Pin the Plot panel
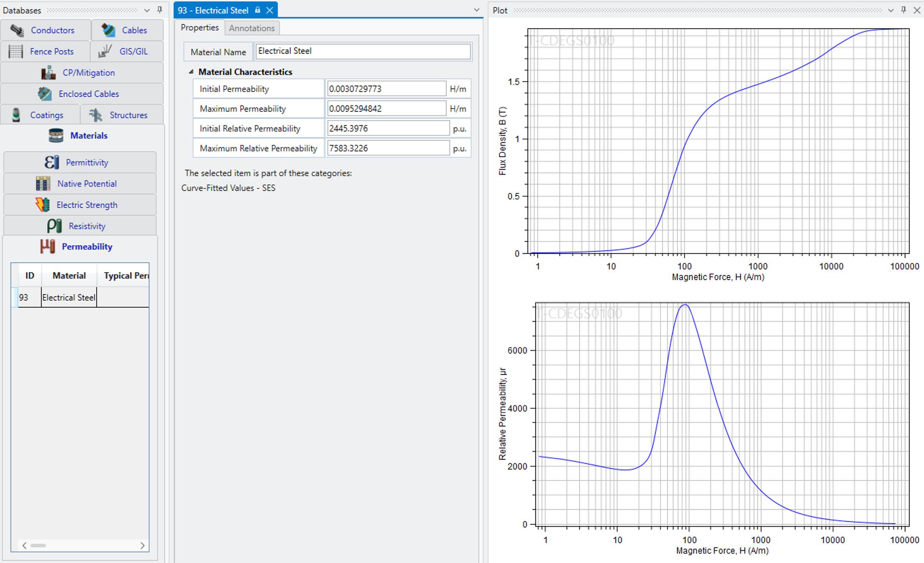Screen dimensions: 924x563 click(904, 10)
